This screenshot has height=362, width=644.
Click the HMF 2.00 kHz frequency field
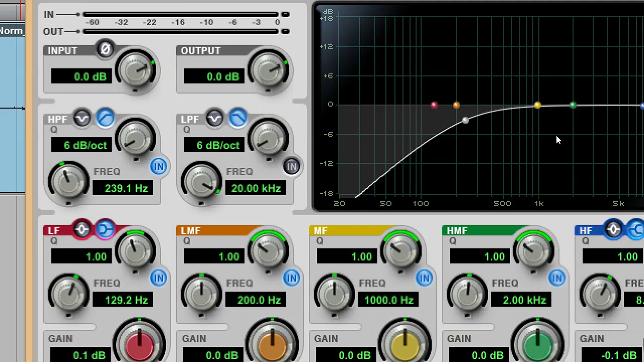521,300
